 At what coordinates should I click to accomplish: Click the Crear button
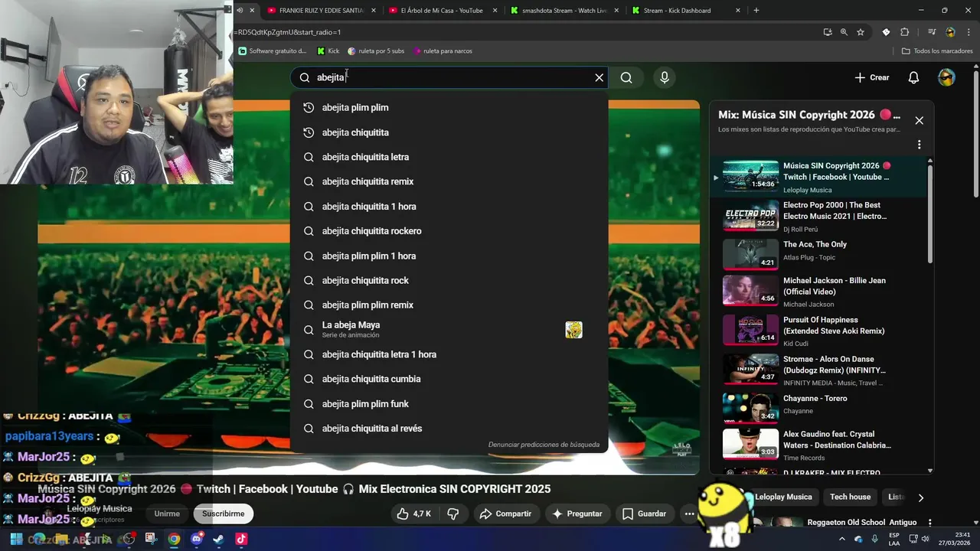tap(872, 77)
